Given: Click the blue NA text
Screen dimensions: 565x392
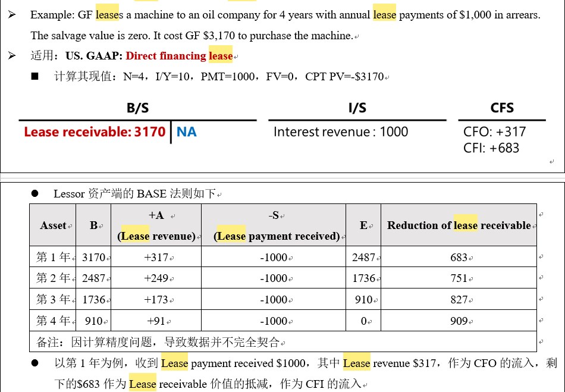Looking at the screenshot, I should tap(187, 132).
